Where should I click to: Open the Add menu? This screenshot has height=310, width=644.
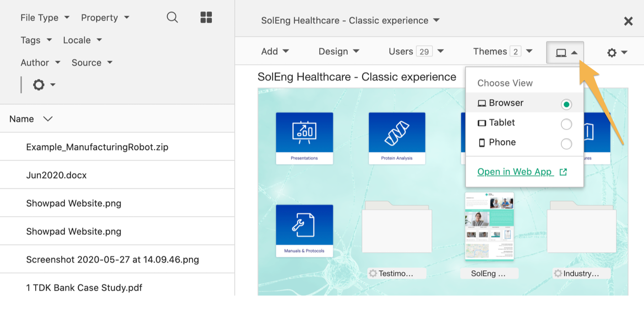point(275,52)
